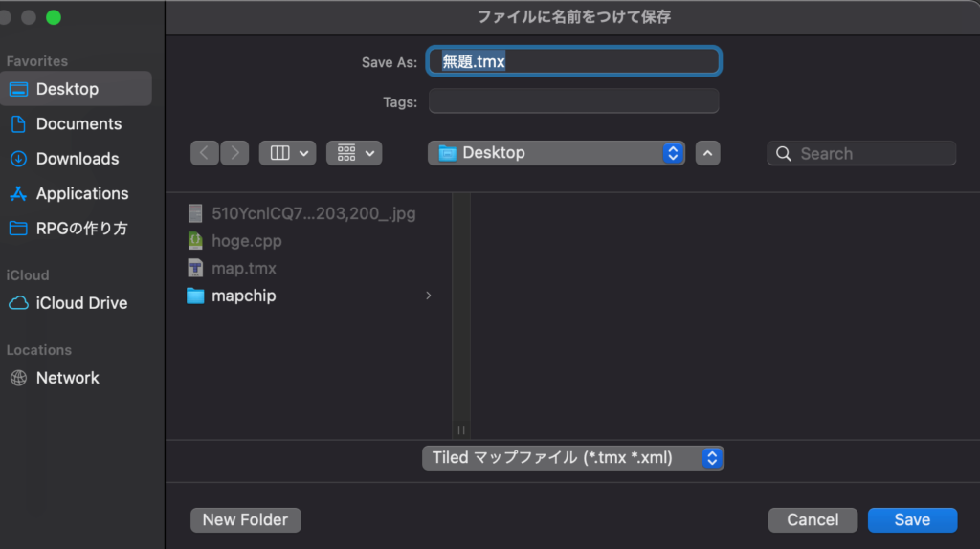Click the Save button

click(912, 520)
